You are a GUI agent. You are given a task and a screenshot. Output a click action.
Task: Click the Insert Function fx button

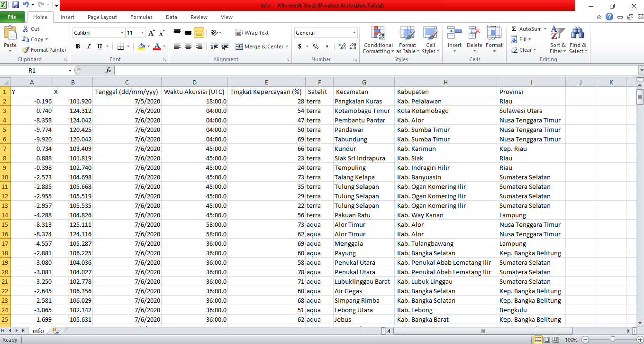point(109,70)
